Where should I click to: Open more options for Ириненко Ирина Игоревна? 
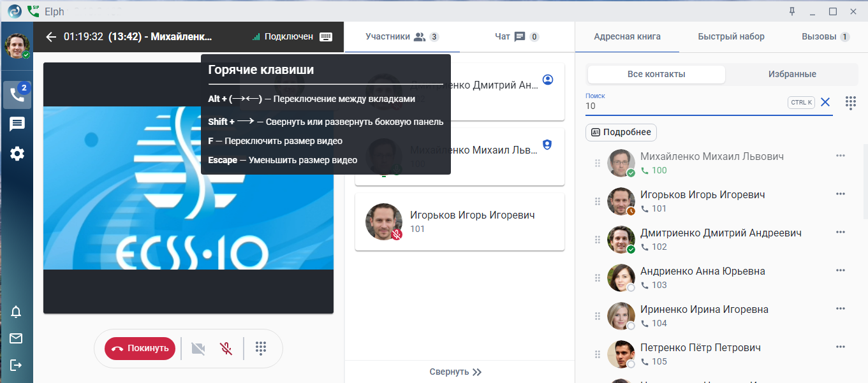pos(841,309)
